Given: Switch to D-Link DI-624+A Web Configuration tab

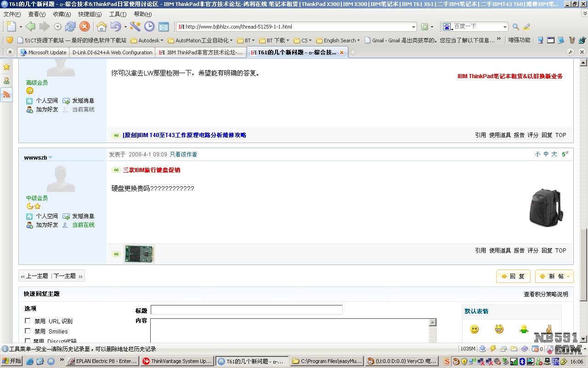Looking at the screenshot, I should pos(112,52).
